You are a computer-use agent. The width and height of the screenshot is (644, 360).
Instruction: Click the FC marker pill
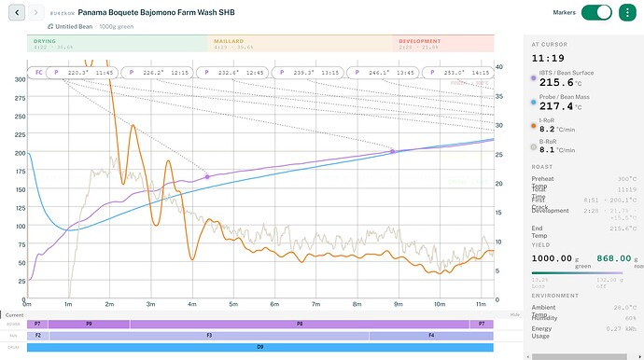(37, 73)
